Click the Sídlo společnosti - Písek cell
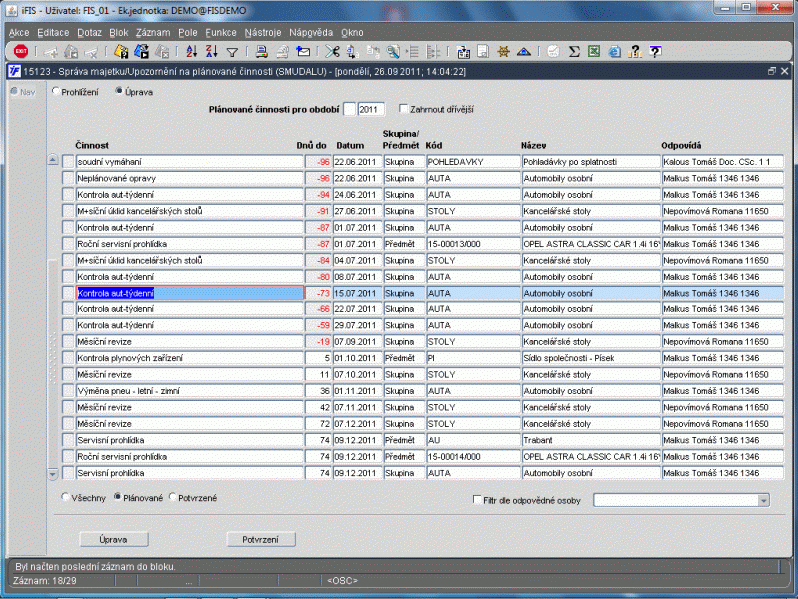798x599 pixels. 590,358
